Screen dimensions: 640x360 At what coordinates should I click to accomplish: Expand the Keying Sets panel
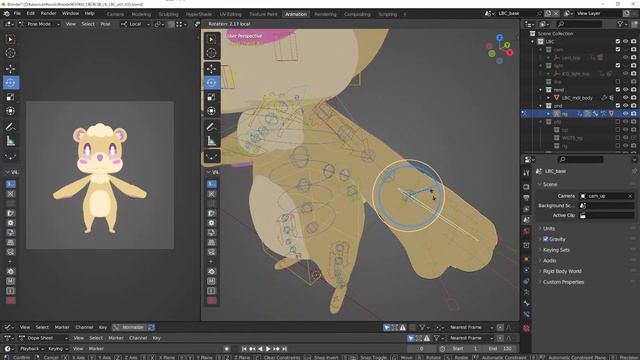point(556,250)
